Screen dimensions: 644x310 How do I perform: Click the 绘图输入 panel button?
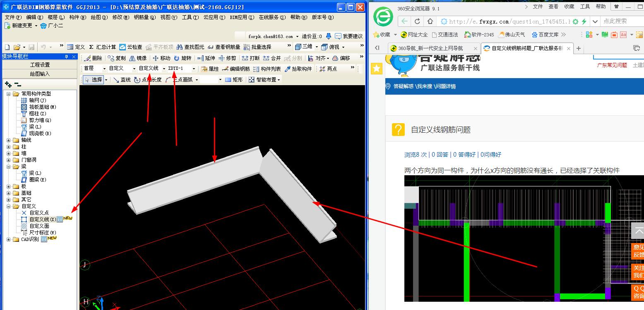tap(40, 74)
